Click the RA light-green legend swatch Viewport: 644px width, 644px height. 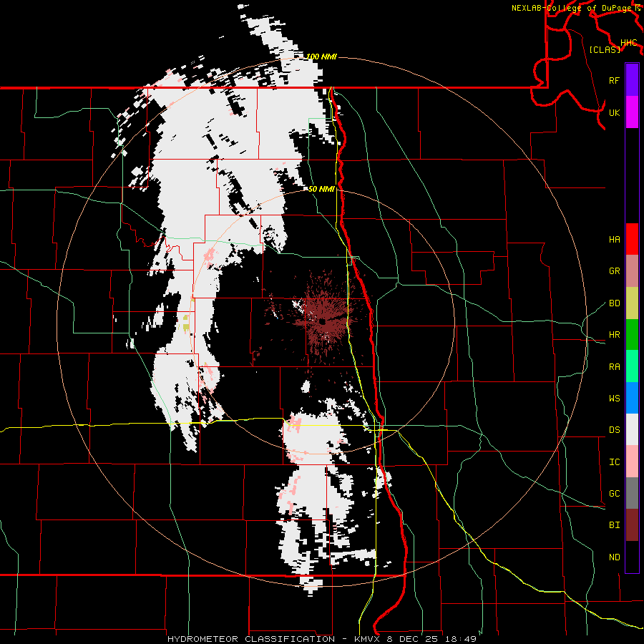632,366
